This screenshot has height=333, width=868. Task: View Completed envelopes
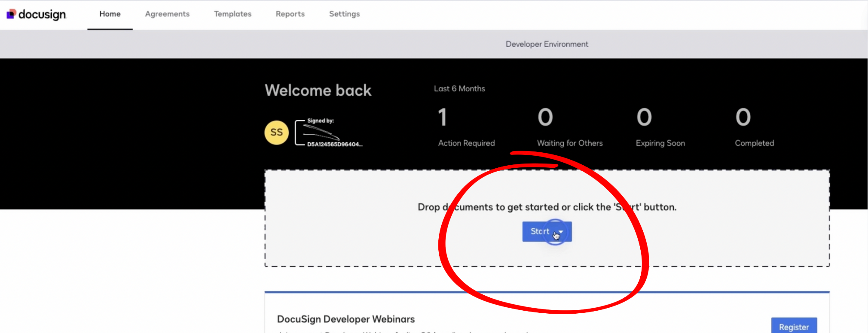coord(755,127)
